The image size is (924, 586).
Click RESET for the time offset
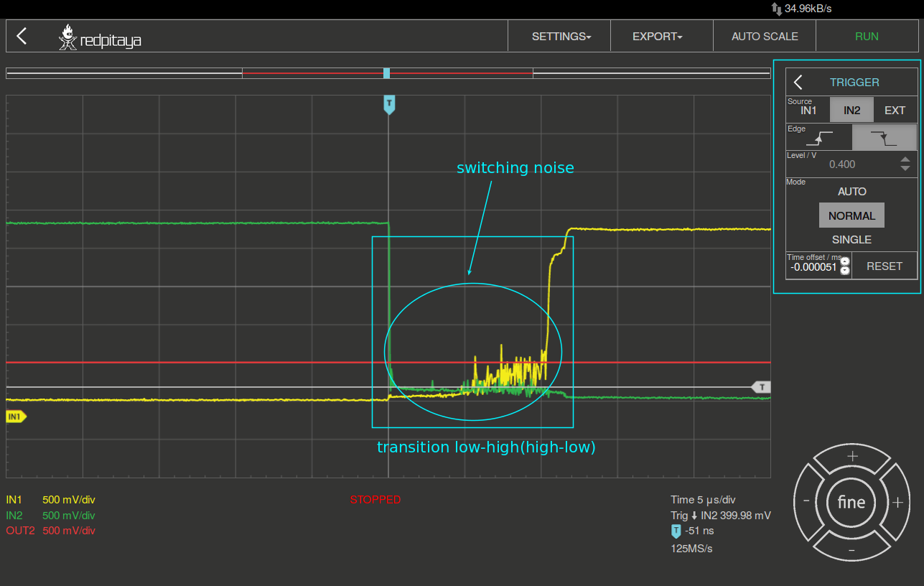click(x=885, y=266)
